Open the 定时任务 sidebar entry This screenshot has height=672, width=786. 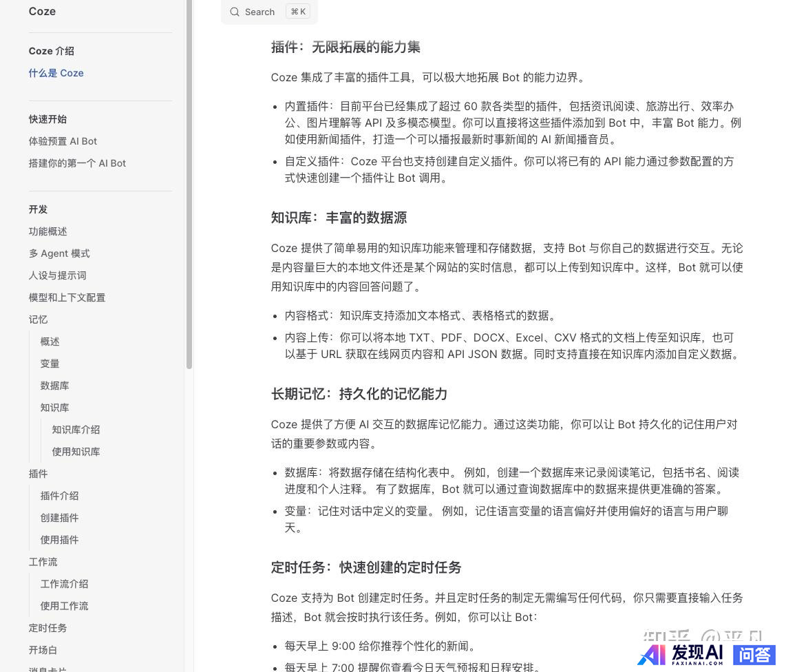pyautogui.click(x=48, y=628)
